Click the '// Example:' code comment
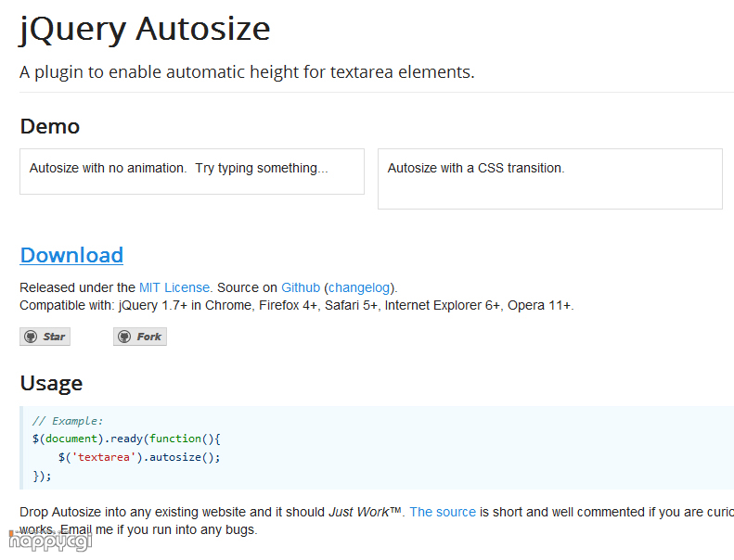Image resolution: width=734 pixels, height=560 pixels. (68, 421)
